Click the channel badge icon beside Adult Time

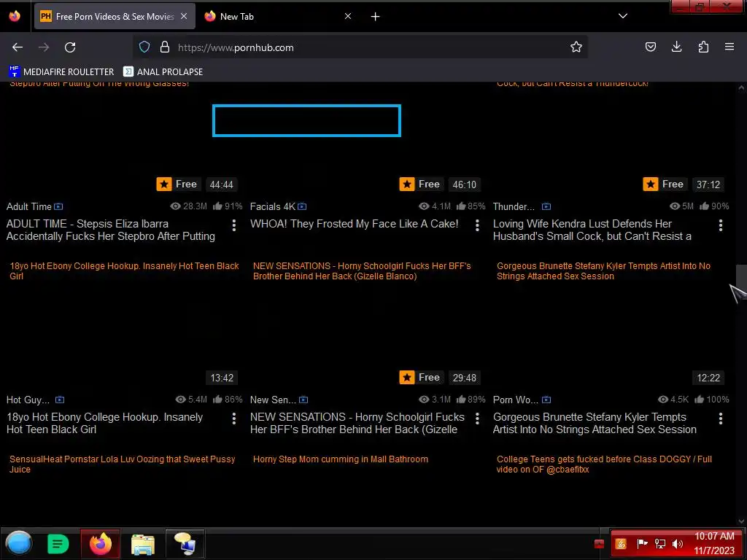pyautogui.click(x=58, y=206)
